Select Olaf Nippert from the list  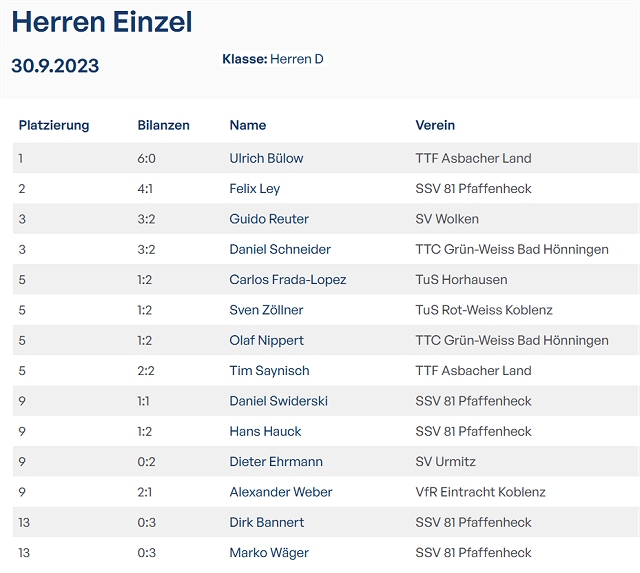(266, 340)
